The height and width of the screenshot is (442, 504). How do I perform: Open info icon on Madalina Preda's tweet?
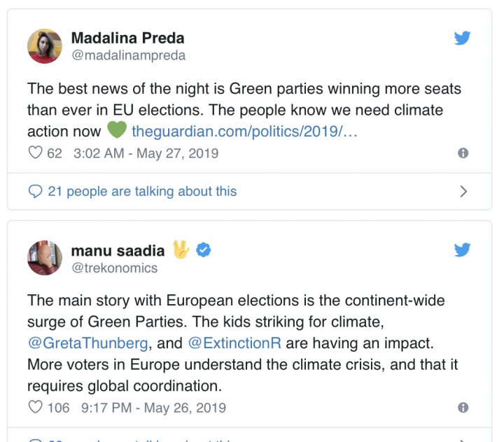(463, 153)
